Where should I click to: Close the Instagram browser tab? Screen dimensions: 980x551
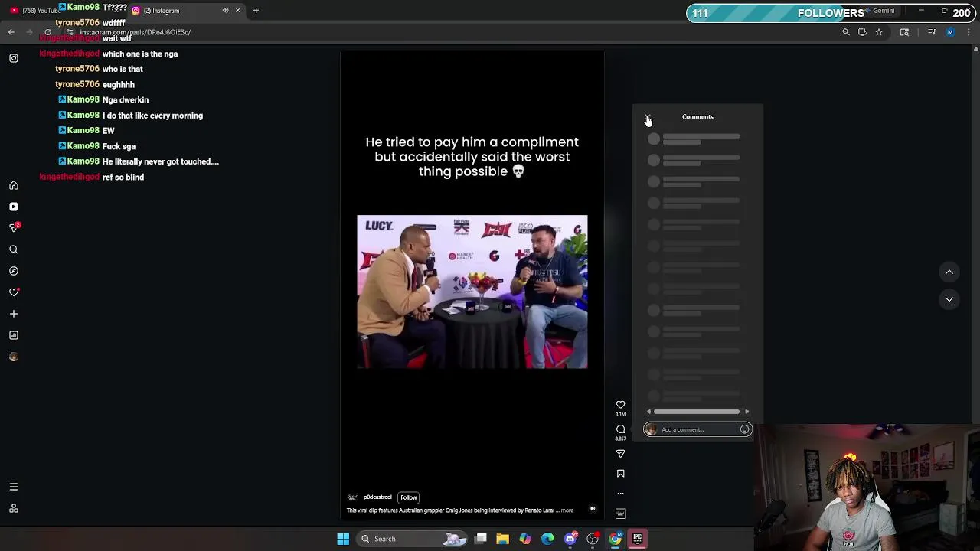pyautogui.click(x=237, y=11)
